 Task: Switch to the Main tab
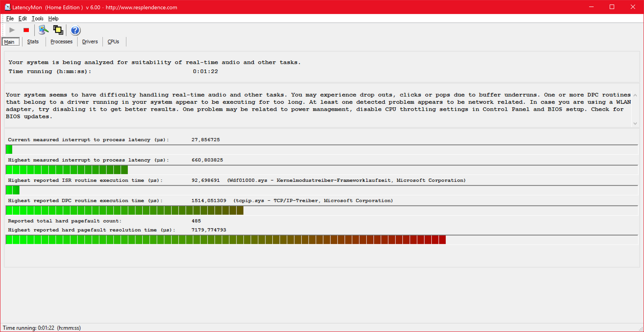point(11,42)
